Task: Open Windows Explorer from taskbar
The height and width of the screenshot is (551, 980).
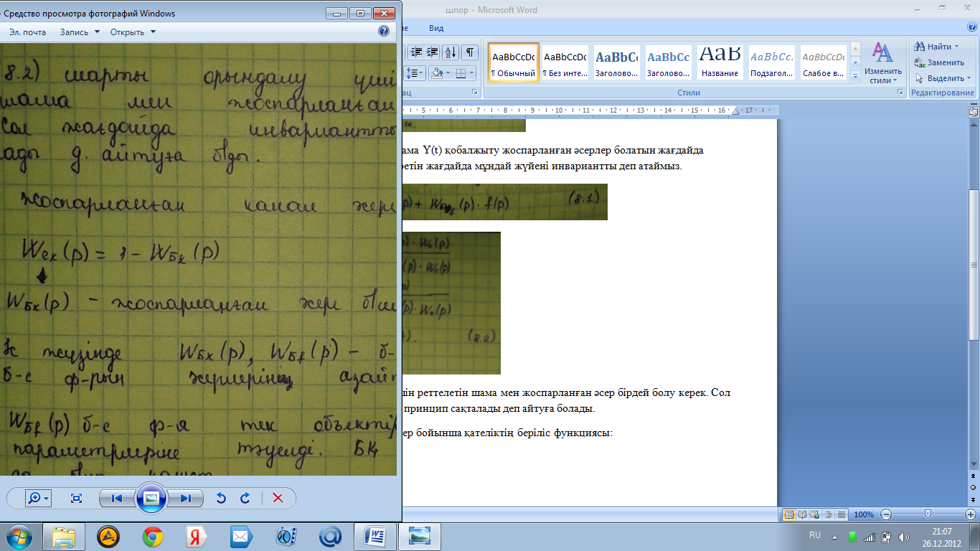Action: [64, 537]
